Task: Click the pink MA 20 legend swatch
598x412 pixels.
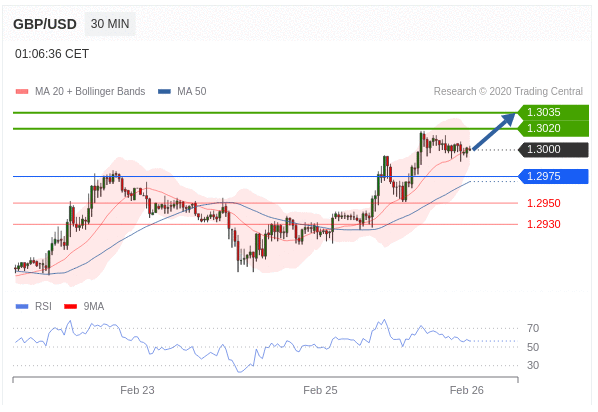Action: [x=22, y=92]
